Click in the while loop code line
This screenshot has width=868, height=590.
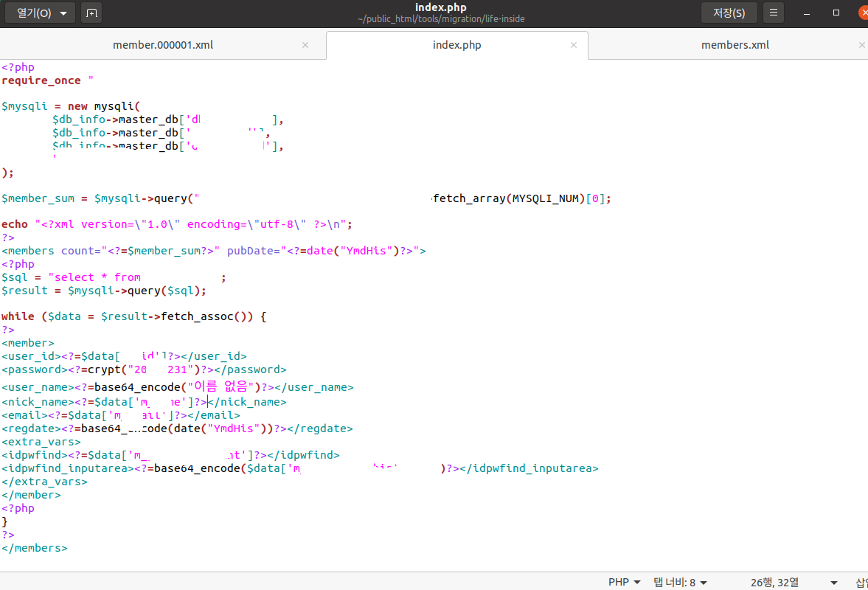(134, 316)
